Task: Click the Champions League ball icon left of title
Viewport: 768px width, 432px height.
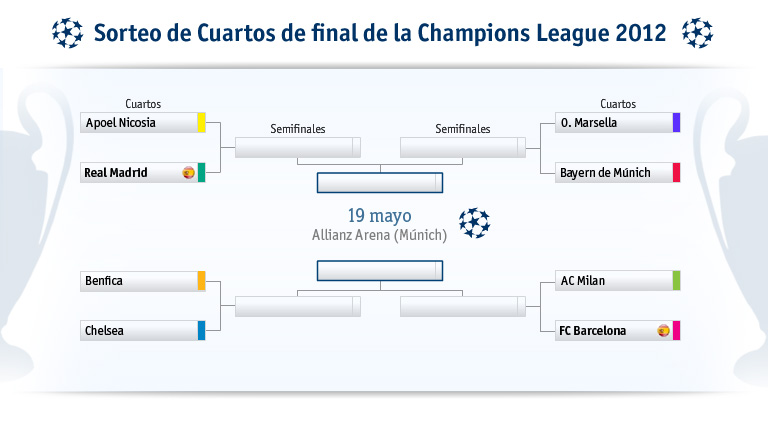Action: pyautogui.click(x=68, y=34)
